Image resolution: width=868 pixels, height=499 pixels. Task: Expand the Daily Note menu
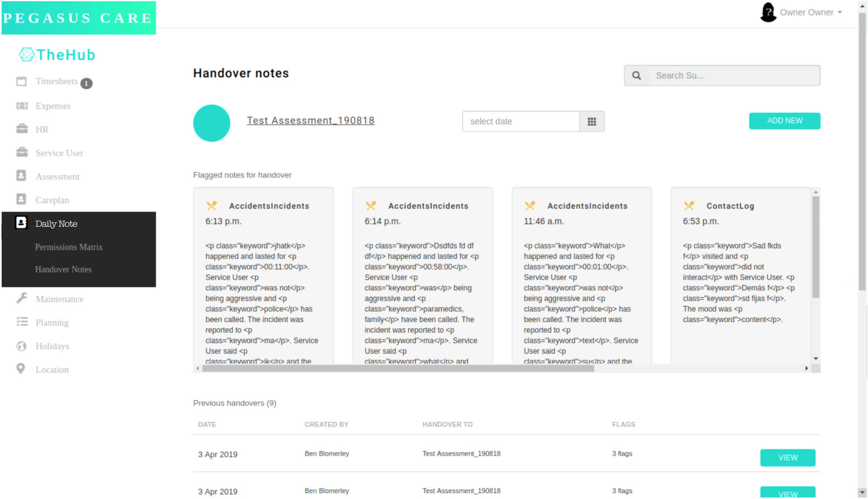(x=56, y=224)
